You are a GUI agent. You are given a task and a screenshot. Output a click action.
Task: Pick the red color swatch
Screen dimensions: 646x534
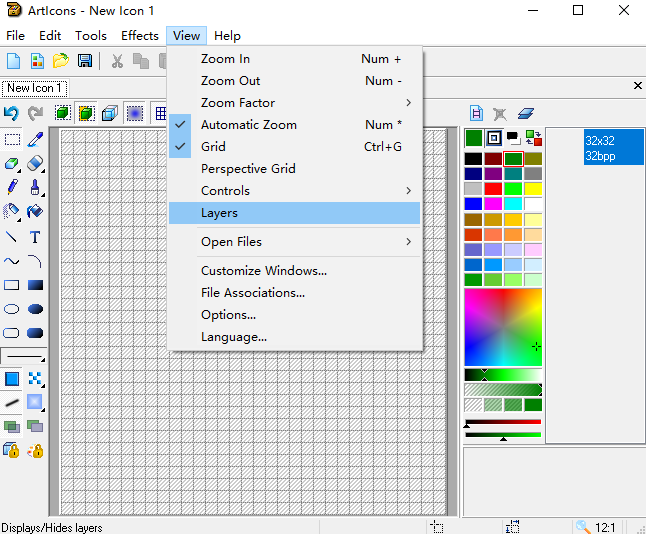click(x=493, y=189)
